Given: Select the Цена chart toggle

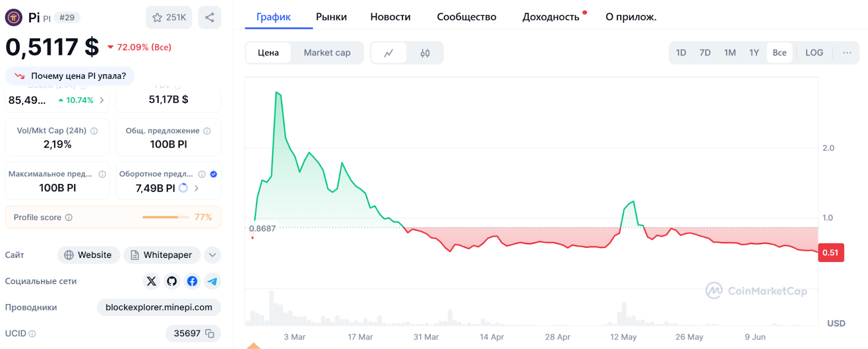Looking at the screenshot, I should 268,53.
